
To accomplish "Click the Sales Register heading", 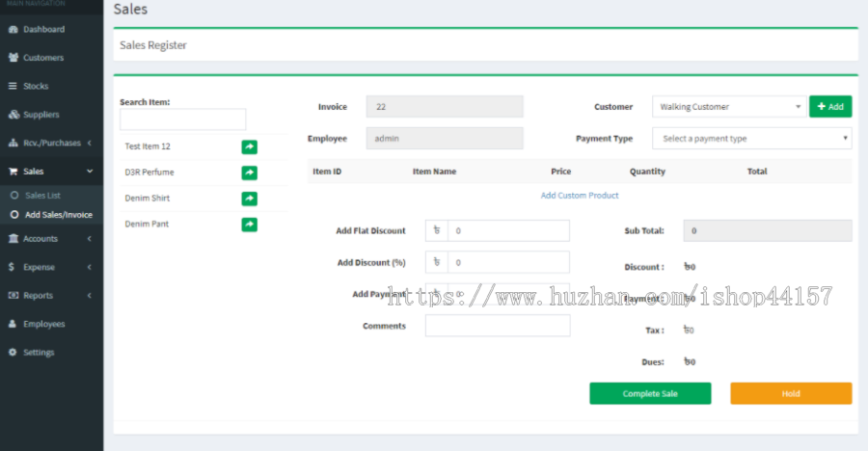I will coord(153,45).
